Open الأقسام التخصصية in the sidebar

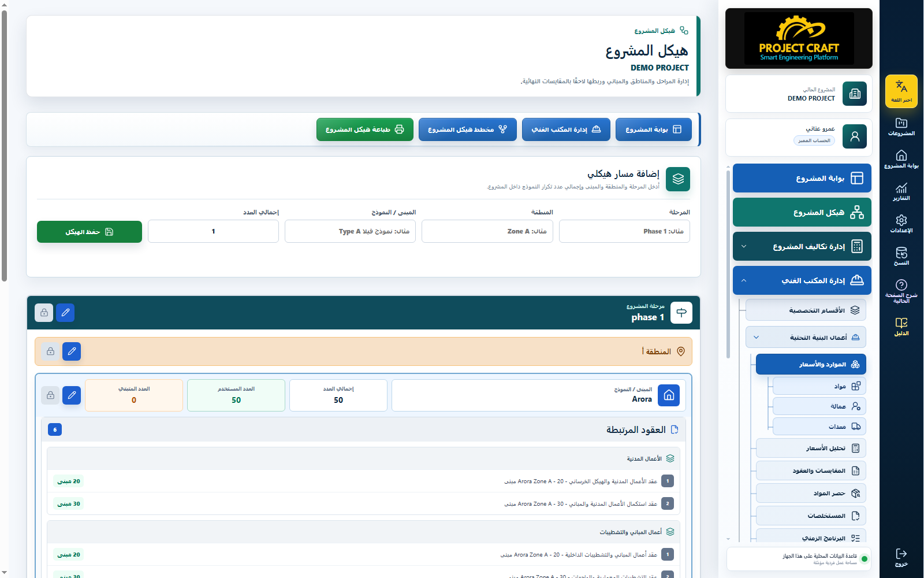(x=806, y=310)
